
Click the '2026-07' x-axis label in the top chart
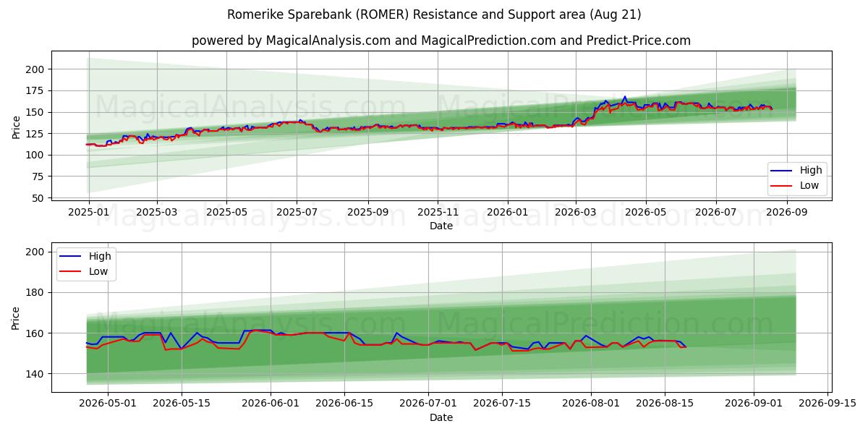click(x=715, y=213)
